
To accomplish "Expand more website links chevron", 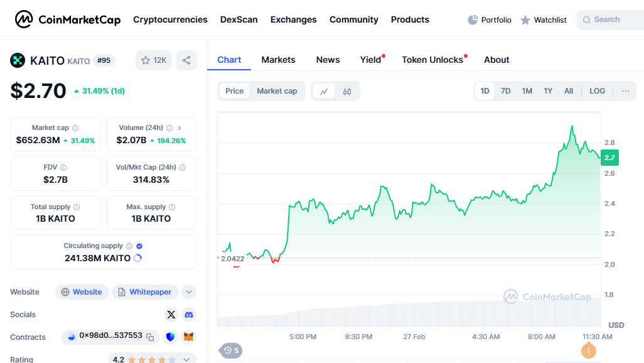I will 189,291.
